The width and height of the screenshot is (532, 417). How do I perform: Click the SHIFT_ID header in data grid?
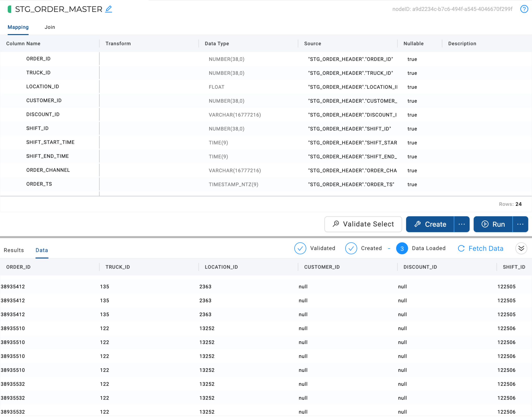[x=514, y=267]
